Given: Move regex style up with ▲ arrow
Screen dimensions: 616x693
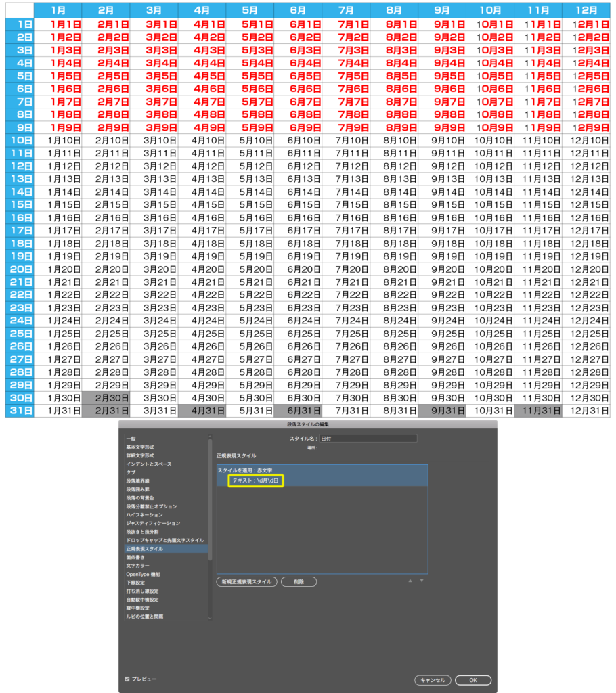Looking at the screenshot, I should (x=410, y=581).
